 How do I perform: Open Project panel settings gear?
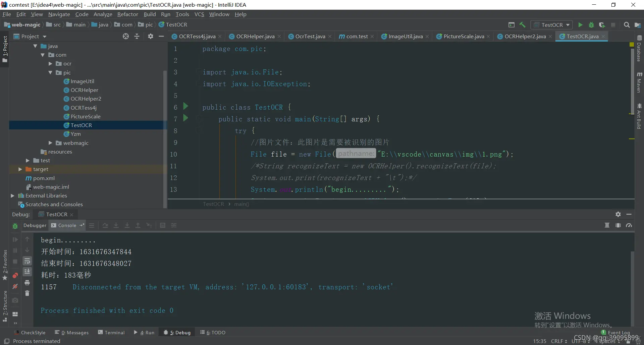[x=151, y=36]
